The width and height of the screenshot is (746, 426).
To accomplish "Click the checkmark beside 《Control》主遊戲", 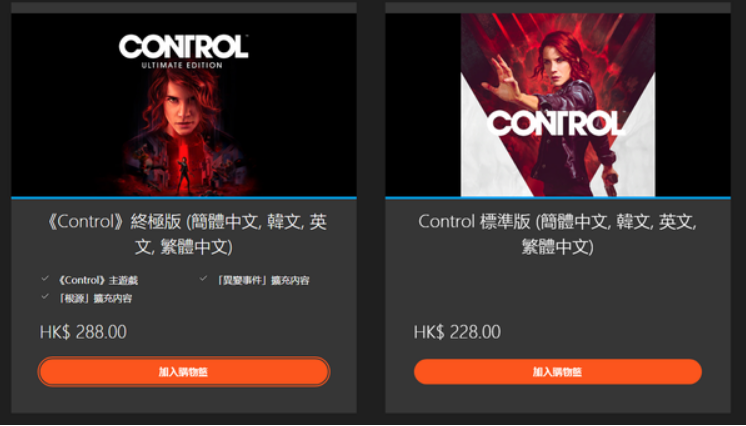I will (45, 278).
